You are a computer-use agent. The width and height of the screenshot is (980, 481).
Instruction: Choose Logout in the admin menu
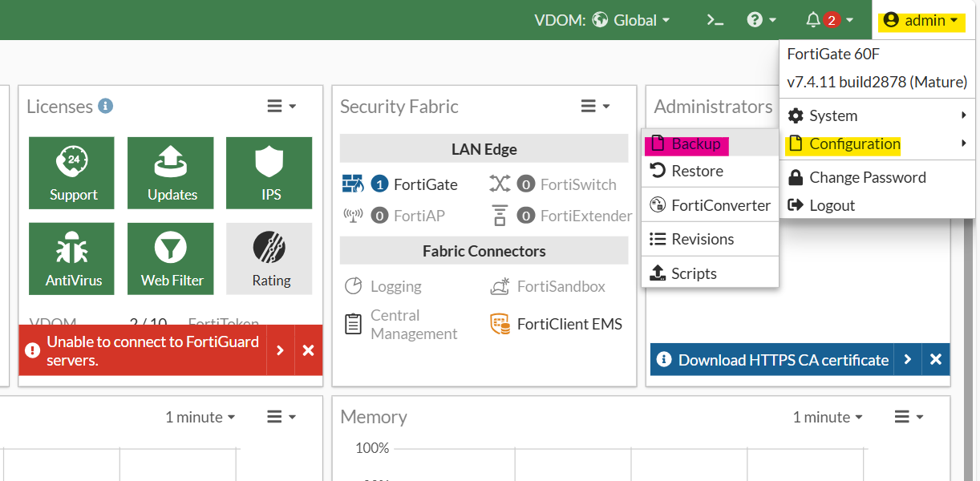pyautogui.click(x=877, y=205)
